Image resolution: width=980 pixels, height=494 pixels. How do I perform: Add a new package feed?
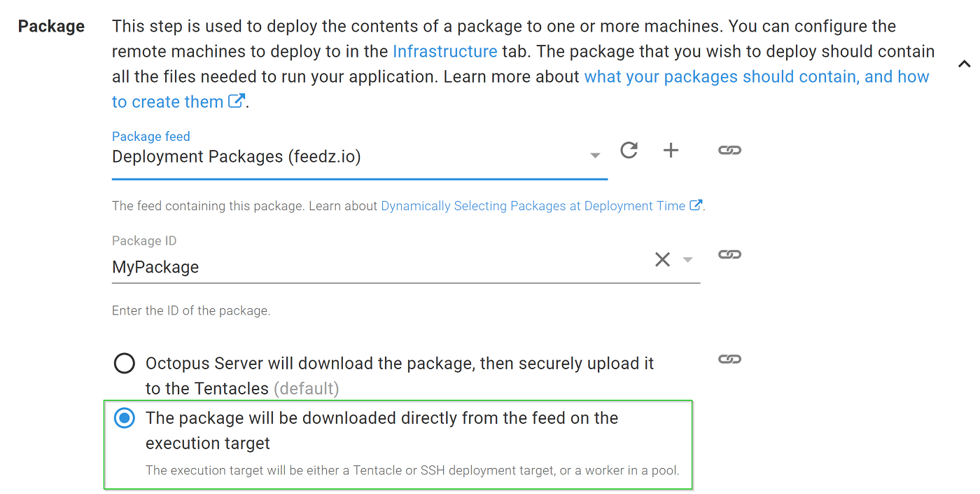[x=671, y=150]
